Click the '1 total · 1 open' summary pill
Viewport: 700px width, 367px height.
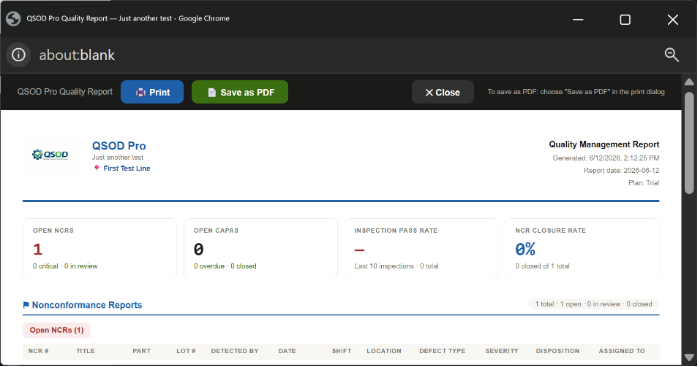pyautogui.click(x=593, y=304)
